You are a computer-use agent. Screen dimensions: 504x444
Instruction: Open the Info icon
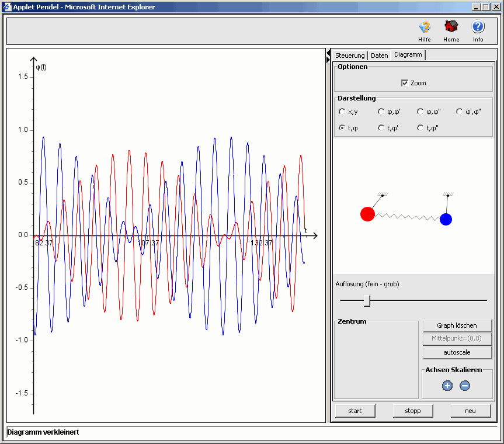point(478,27)
